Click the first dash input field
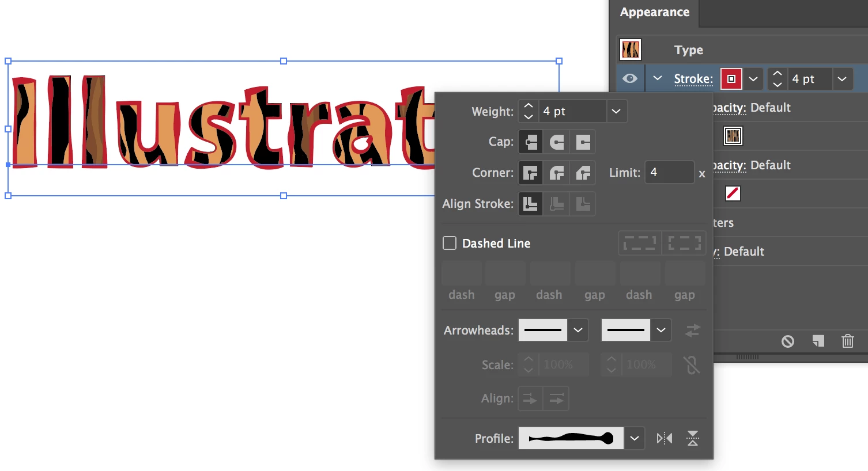Screen dimensions: 868x471 462,274
